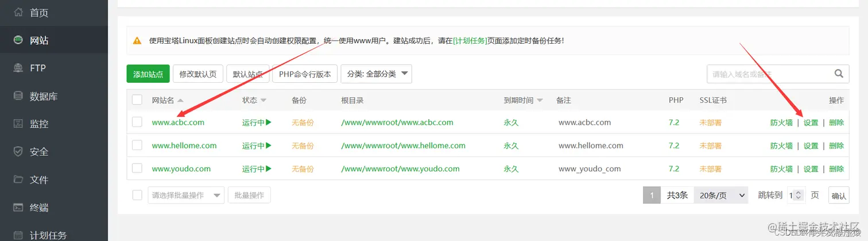The image size is (868, 241).
Task: Open FTP in the sidebar menu
Action: click(x=38, y=68)
